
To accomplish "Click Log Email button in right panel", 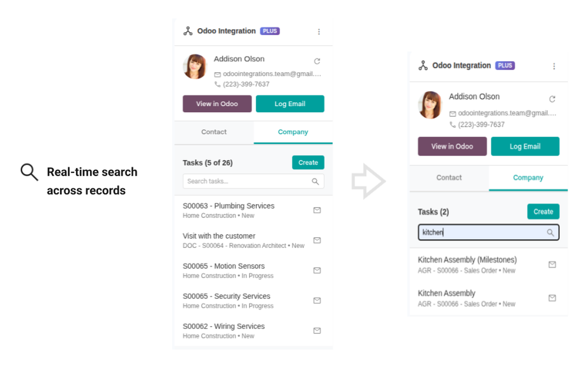I will point(525,146).
